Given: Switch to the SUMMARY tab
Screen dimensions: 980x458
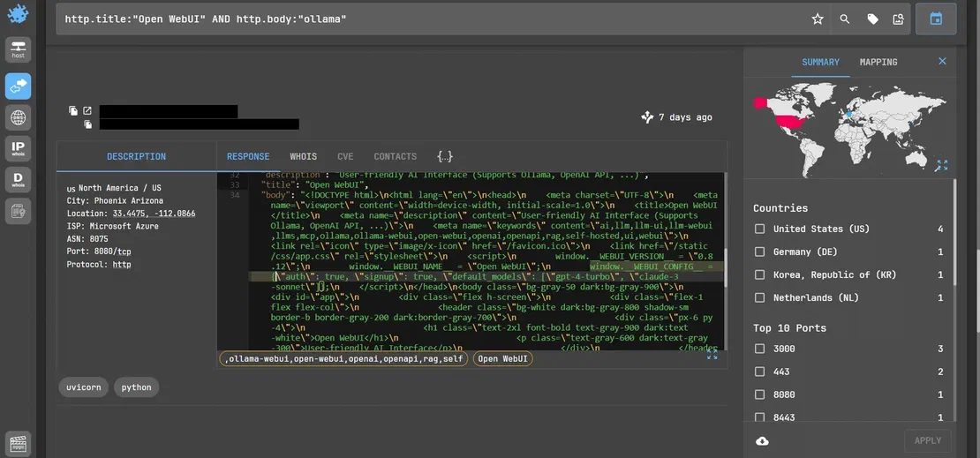Looking at the screenshot, I should 820,62.
